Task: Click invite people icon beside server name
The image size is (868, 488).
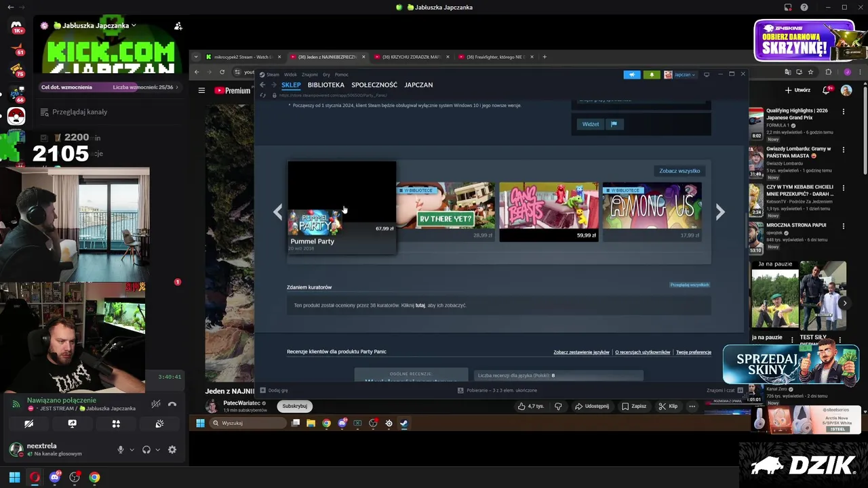Action: 178,26
